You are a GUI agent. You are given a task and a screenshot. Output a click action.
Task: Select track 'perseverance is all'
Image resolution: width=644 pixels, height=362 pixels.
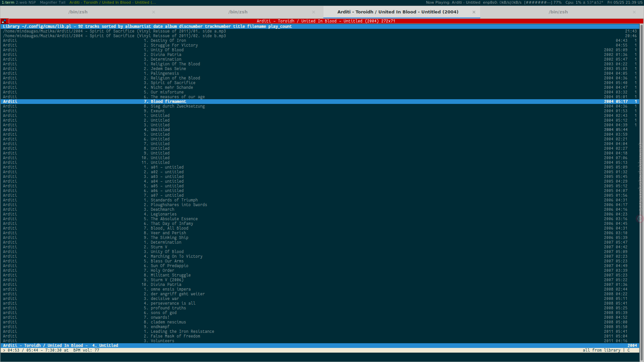[320, 303]
